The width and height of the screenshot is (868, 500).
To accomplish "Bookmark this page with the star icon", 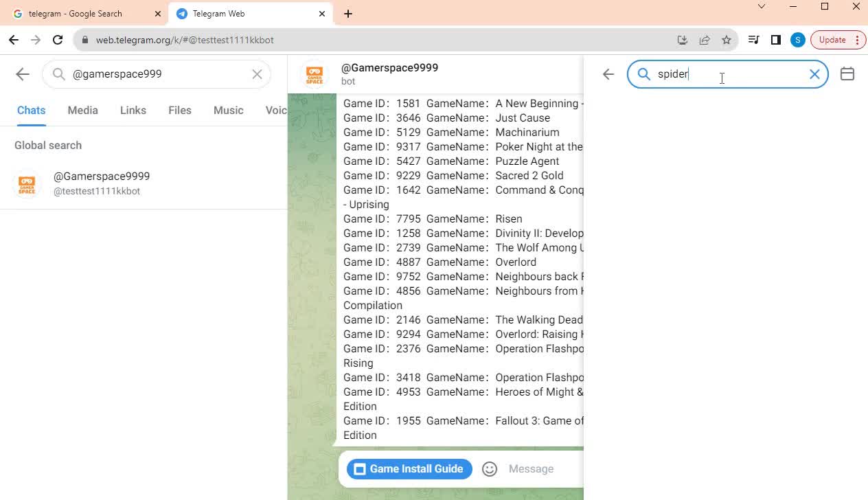I will 727,40.
